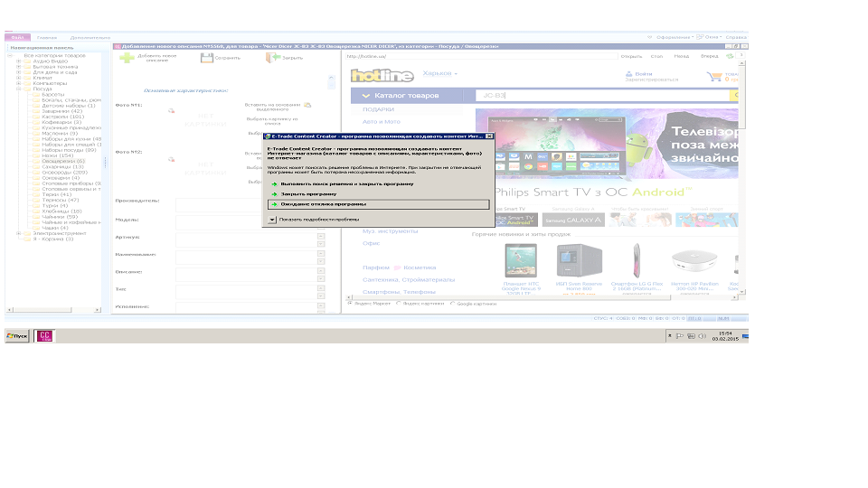Screen dimensions: 868x488
Task: Expand the 'Для дома и сада' tree node
Action: coord(18,72)
